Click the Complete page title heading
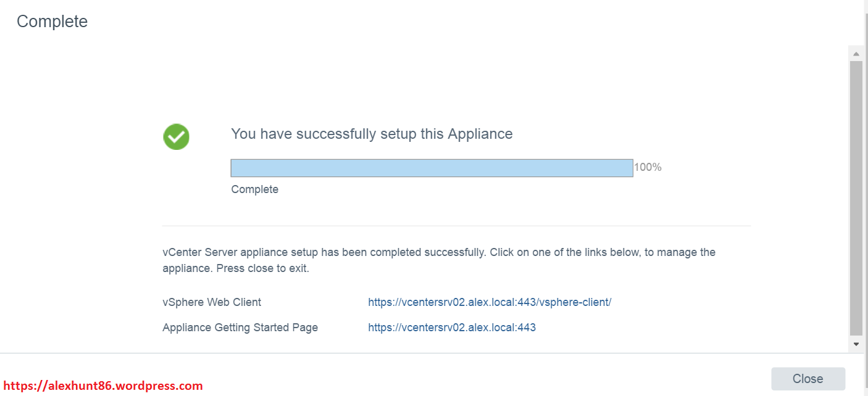 coord(52,22)
